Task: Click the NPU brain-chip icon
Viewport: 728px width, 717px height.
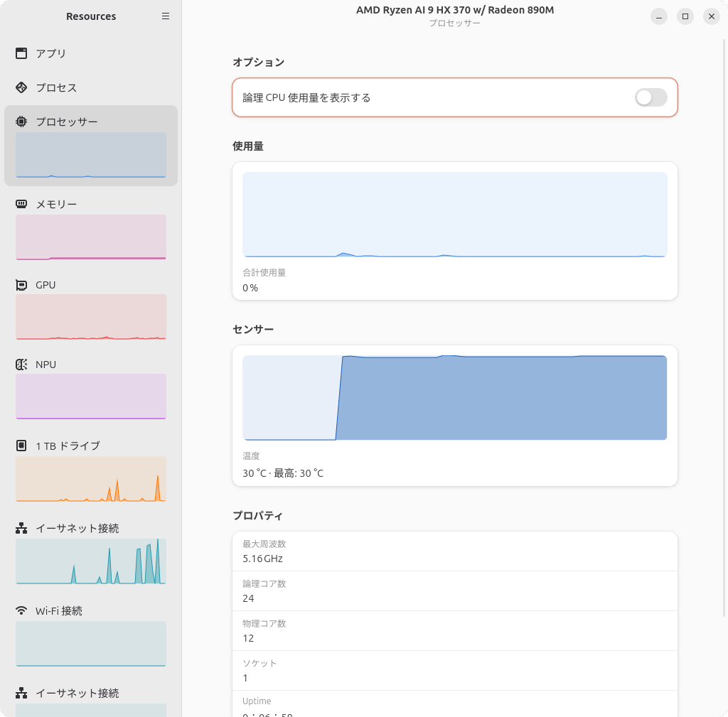Action: tap(21, 365)
